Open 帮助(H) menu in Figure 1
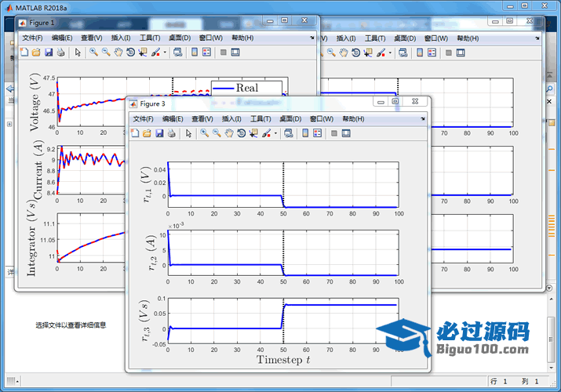The image size is (561, 392). tap(242, 38)
